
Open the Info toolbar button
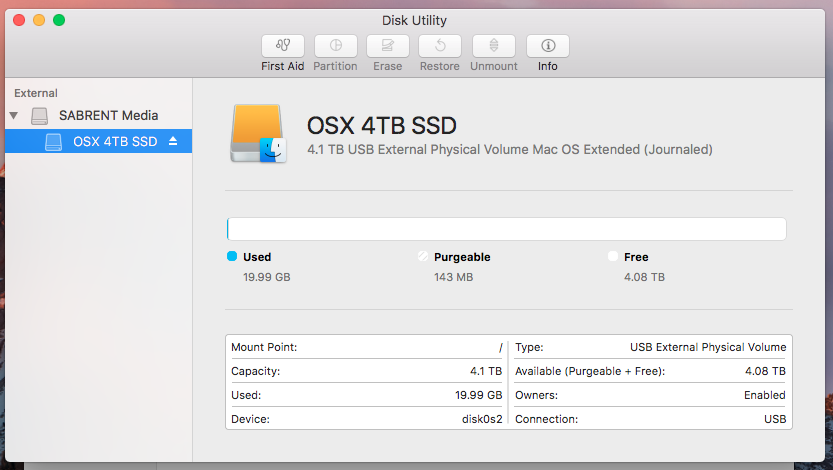pyautogui.click(x=548, y=46)
